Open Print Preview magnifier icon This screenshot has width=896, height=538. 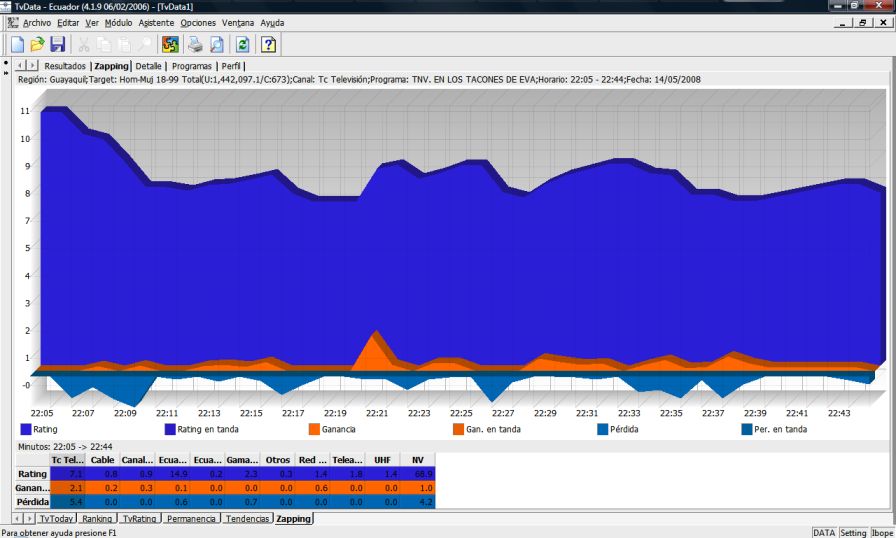(217, 45)
